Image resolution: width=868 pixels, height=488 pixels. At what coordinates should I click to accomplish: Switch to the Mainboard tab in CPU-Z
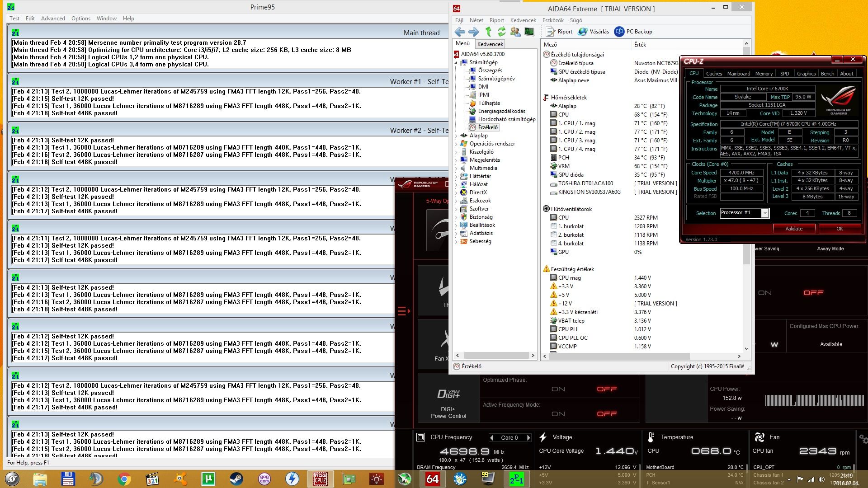coord(738,74)
